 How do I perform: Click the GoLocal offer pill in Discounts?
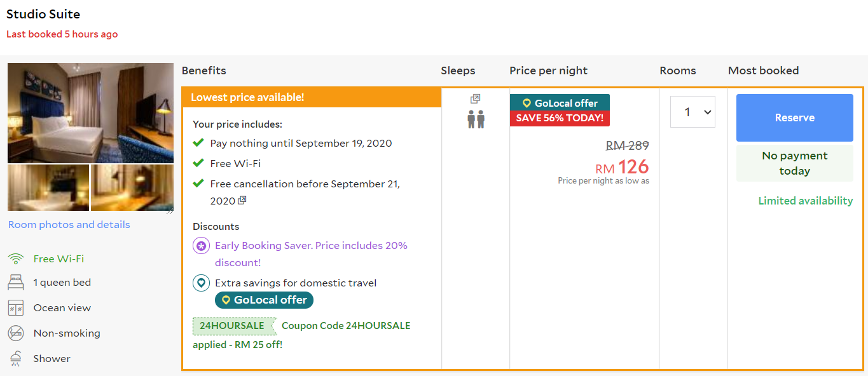coord(264,300)
